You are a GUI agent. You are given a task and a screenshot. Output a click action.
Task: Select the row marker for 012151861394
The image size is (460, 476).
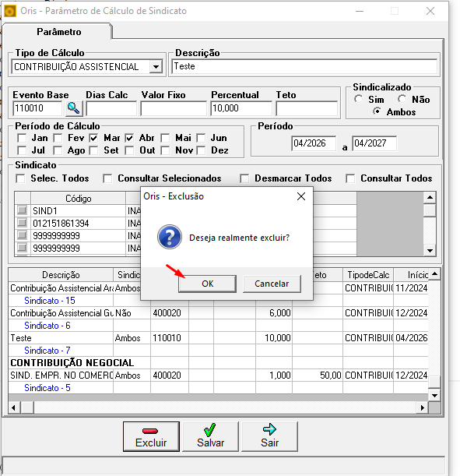point(22,223)
